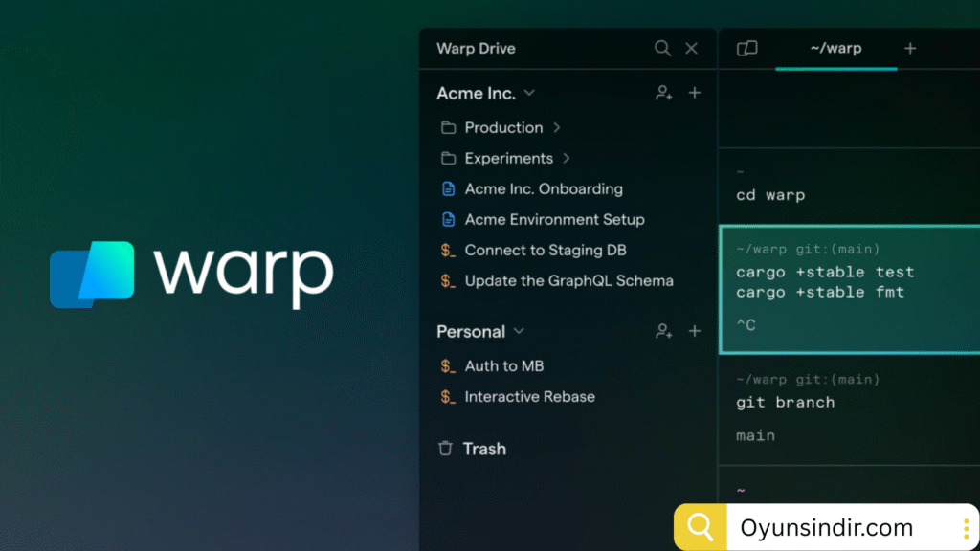
Task: Select Update the GraphQL Schema workflow
Action: [568, 280]
